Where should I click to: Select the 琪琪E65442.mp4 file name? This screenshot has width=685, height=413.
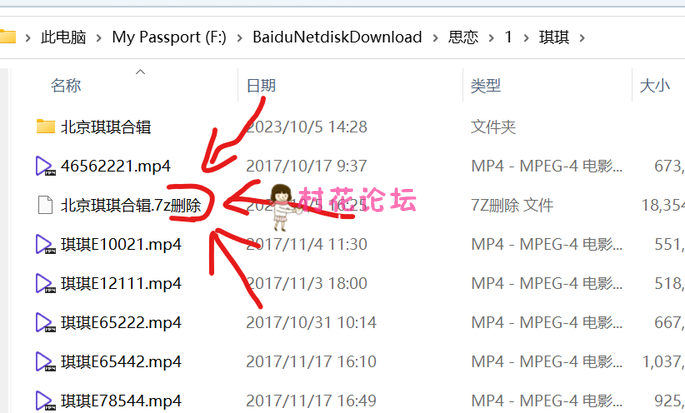[x=121, y=362]
